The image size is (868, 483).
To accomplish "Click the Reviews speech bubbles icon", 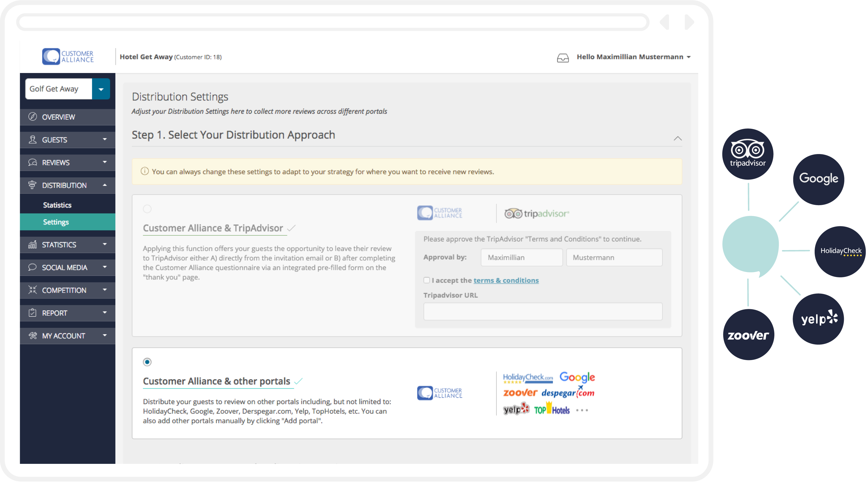I will coord(32,162).
